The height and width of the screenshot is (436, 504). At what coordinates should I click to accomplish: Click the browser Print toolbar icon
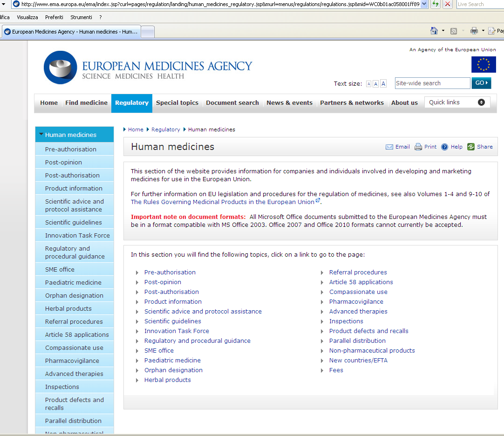click(474, 31)
